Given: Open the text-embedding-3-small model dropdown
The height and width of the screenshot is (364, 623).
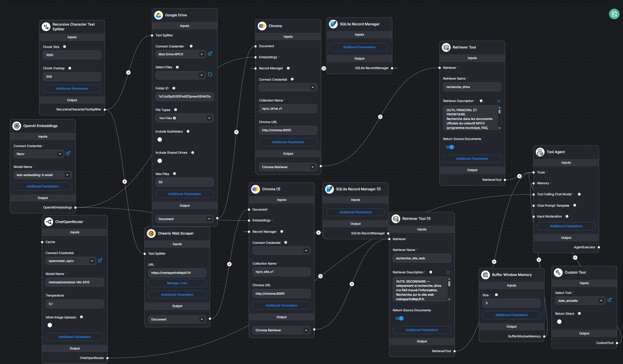Looking at the screenshot, I should click(x=67, y=175).
